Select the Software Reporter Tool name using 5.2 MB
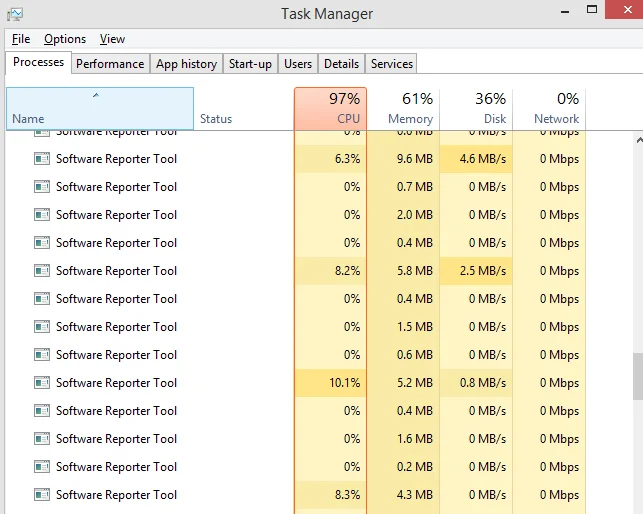Viewport: 643px width, 514px height. click(116, 383)
